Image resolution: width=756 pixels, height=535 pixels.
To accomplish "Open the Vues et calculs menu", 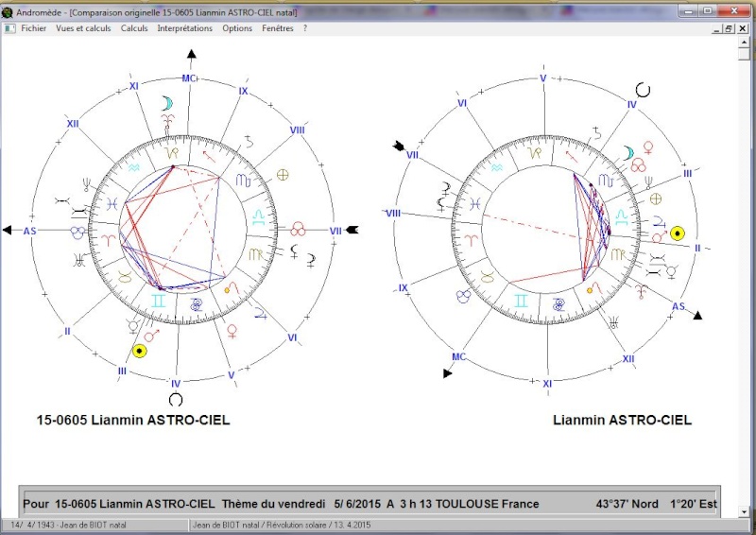I will click(83, 28).
